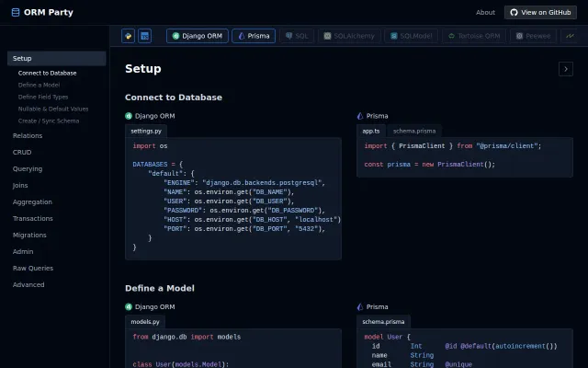Screen dimensions: 588x368
Task: Click Django icon under Connect to Database
Action: (x=129, y=116)
